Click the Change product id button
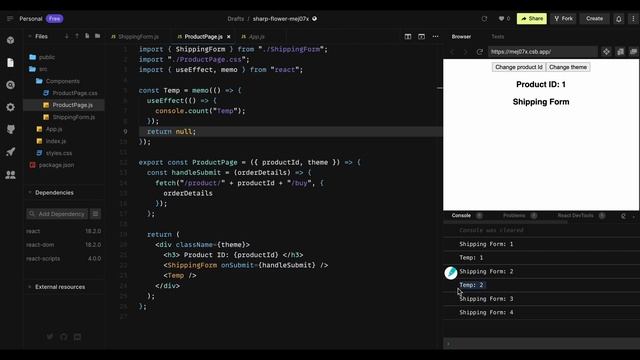Viewport: 640px width, 360px height. click(519, 67)
